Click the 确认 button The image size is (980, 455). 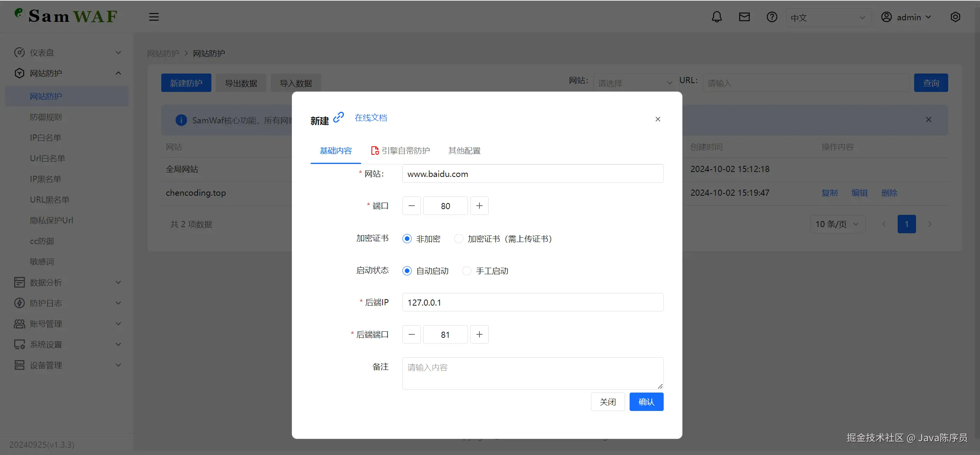646,402
